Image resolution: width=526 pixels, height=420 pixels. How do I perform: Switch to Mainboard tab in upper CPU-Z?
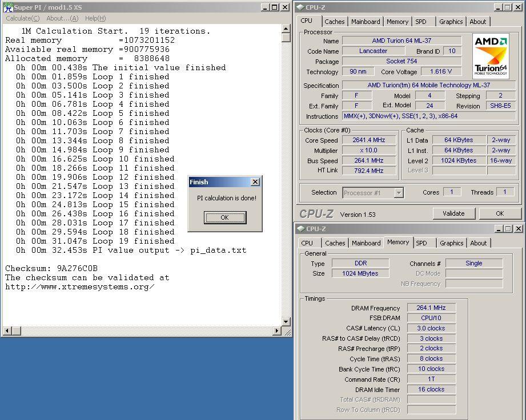(366, 22)
